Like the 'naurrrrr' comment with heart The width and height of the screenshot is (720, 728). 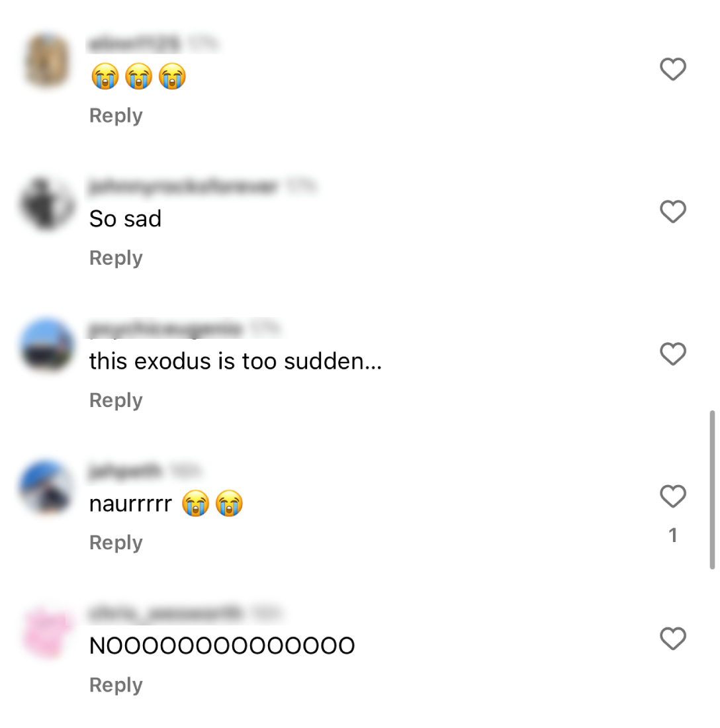(672, 496)
